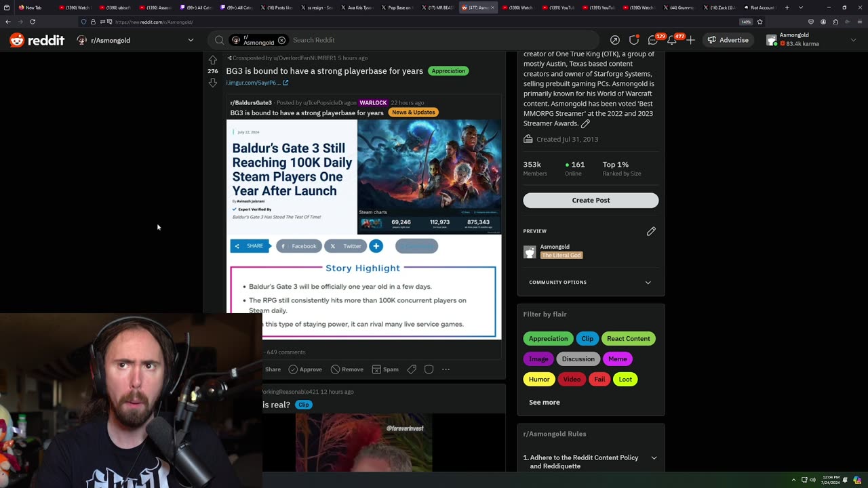Open system tray volume icon

[814, 480]
